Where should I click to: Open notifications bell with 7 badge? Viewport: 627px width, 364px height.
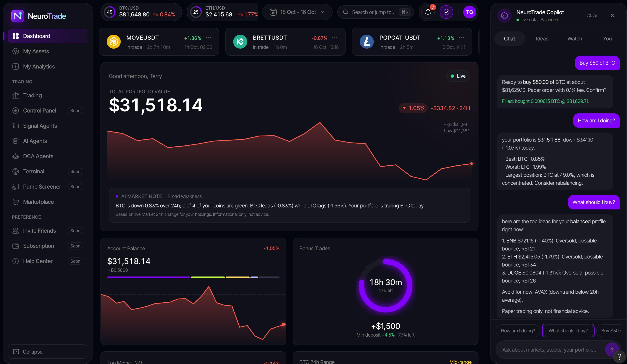coord(428,12)
